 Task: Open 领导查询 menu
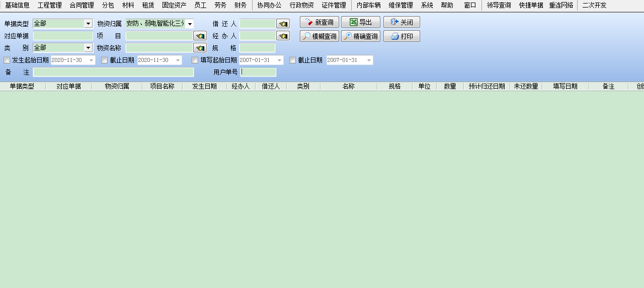499,6
